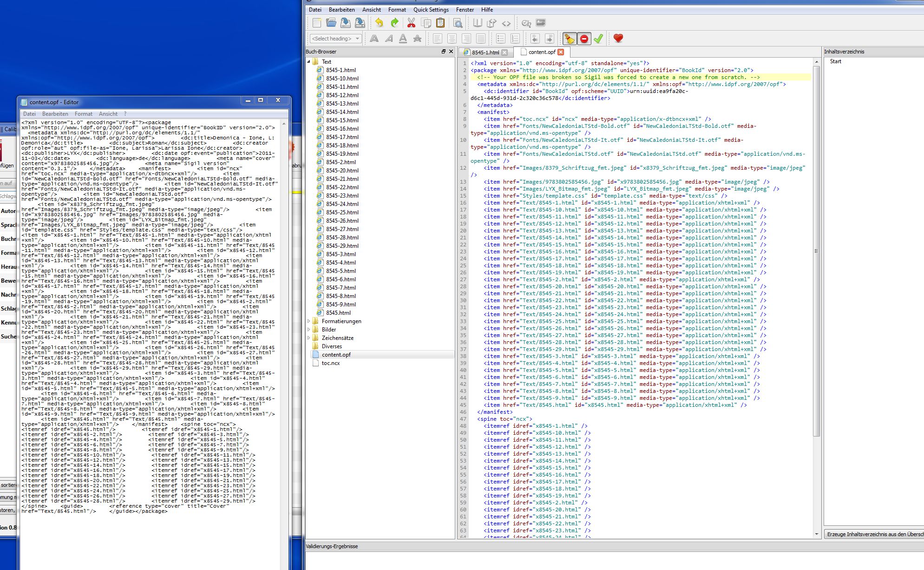Viewport: 924px width, 570px height.
Task: Switch to the 8545-1.html tab
Action: pos(485,52)
